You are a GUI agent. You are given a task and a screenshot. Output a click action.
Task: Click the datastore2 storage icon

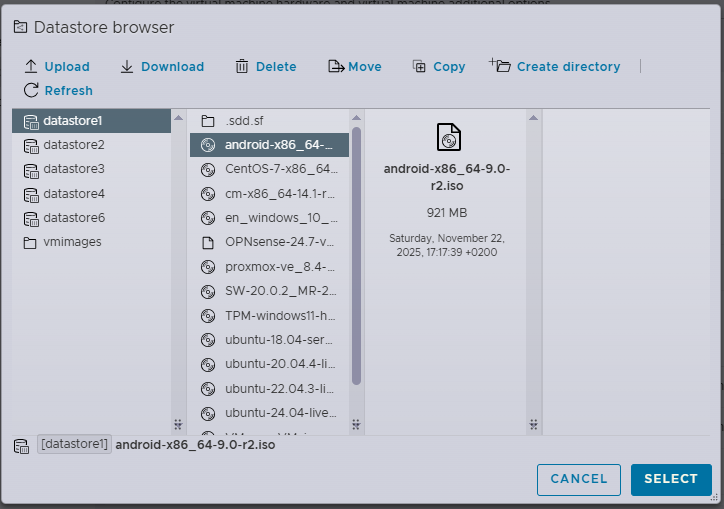coord(31,146)
